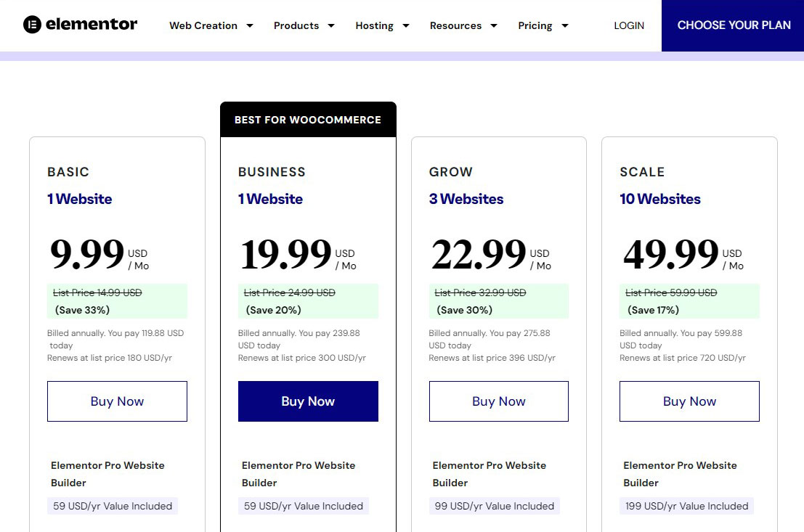
Task: Expand the Web Creation dropdown arrow
Action: [x=250, y=25]
